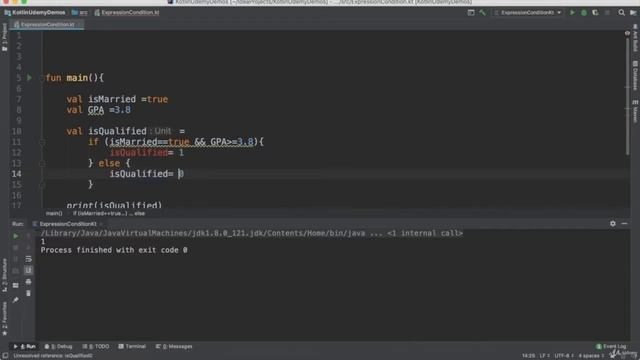
Task: Clear the console with the trash icon
Action: click(x=28, y=293)
